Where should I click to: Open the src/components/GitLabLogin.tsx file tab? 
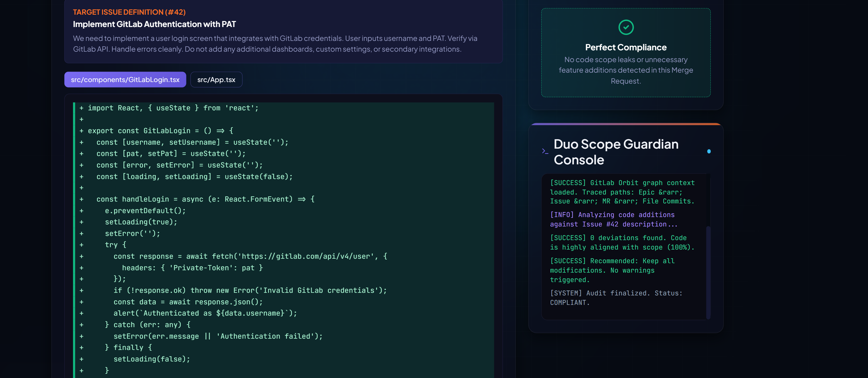[x=125, y=79]
